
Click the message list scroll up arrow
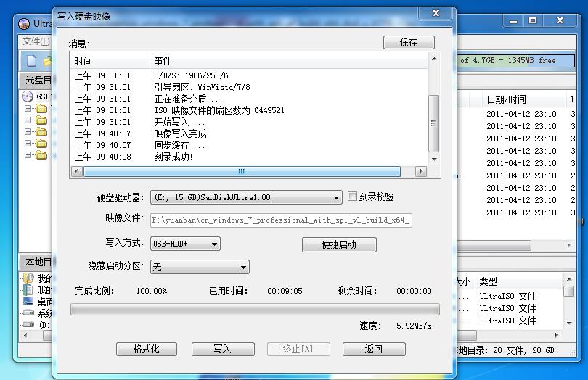tap(434, 59)
